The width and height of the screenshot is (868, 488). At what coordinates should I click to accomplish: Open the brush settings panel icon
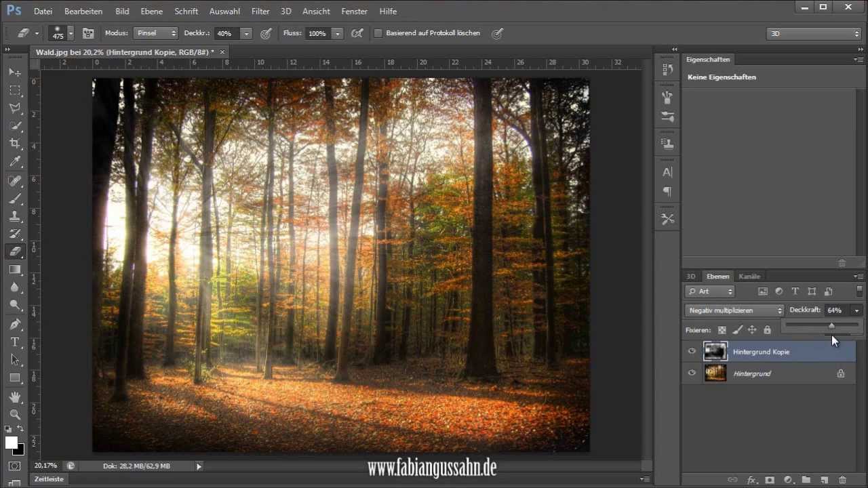(x=88, y=33)
